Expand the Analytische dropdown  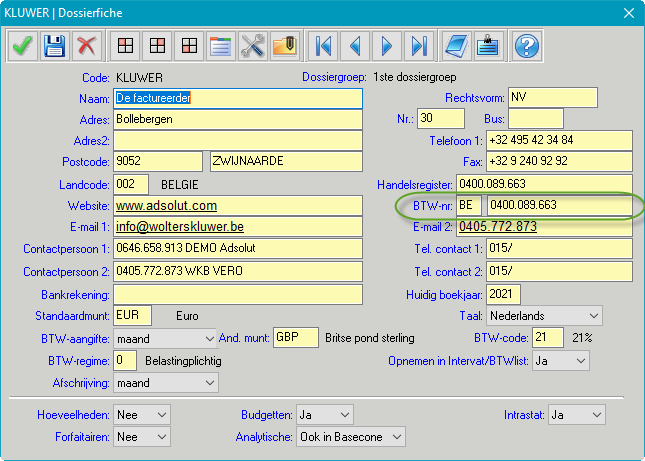pos(397,437)
